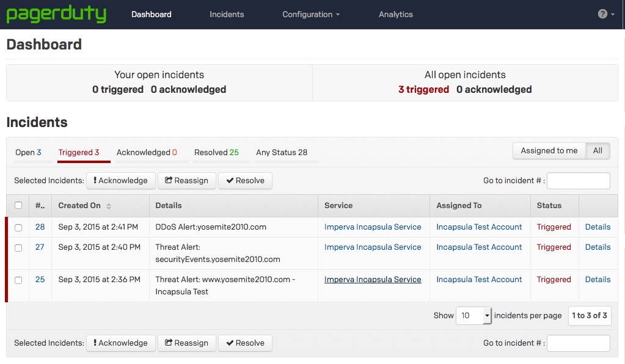
Task: Go to the Dashboard nav item
Action: (x=152, y=14)
